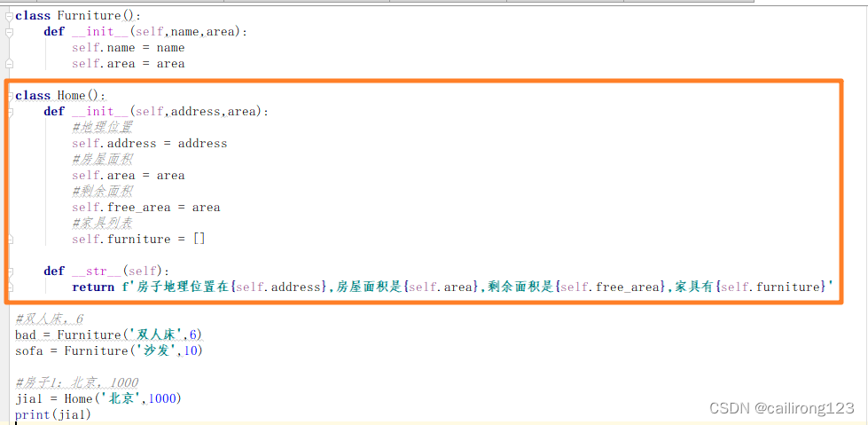
Task: Click the 'print(jia1)' line
Action: [53, 414]
